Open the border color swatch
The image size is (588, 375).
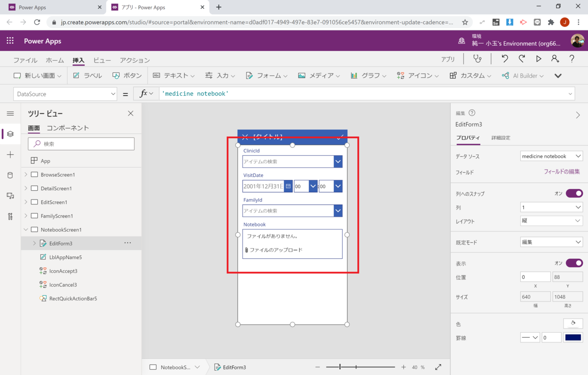pos(573,337)
